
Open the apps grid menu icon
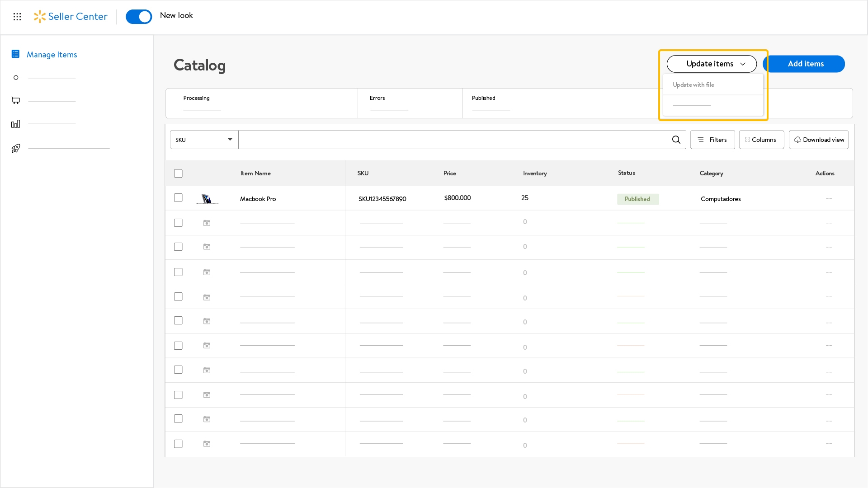[x=17, y=17]
